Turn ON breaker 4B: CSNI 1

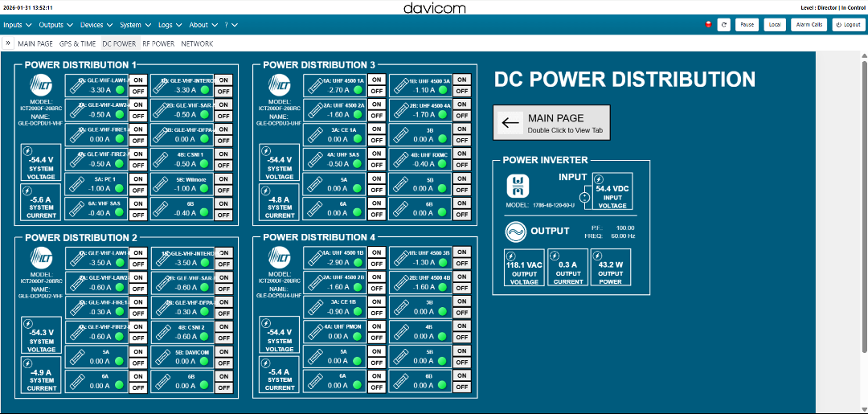[223, 154]
